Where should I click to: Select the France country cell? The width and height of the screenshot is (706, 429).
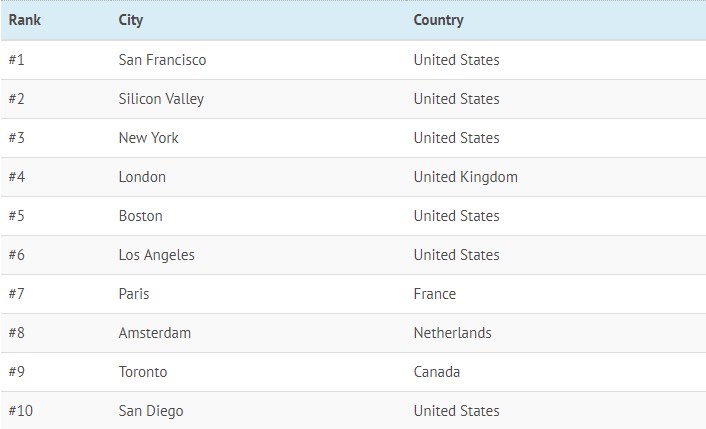(x=434, y=294)
